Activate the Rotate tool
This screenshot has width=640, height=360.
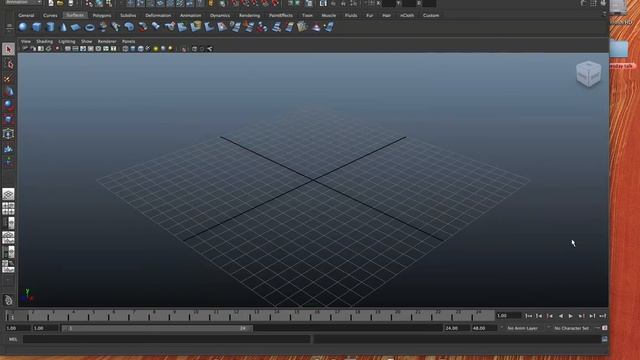click(x=9, y=105)
